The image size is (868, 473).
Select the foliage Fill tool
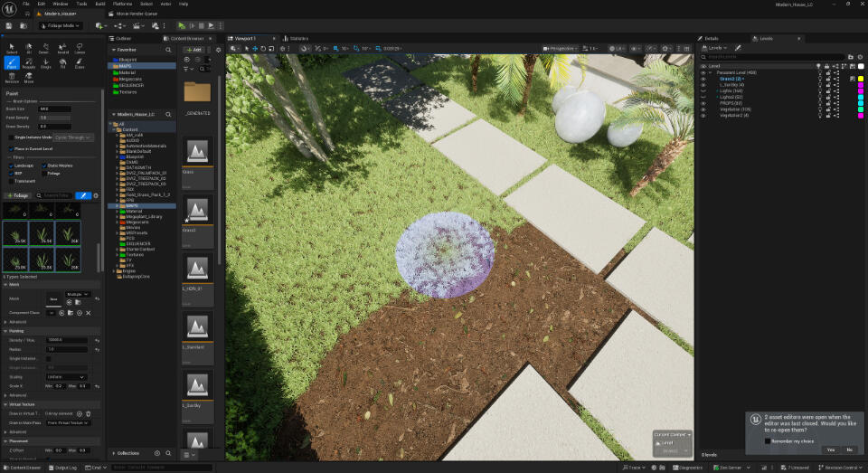pyautogui.click(x=62, y=62)
